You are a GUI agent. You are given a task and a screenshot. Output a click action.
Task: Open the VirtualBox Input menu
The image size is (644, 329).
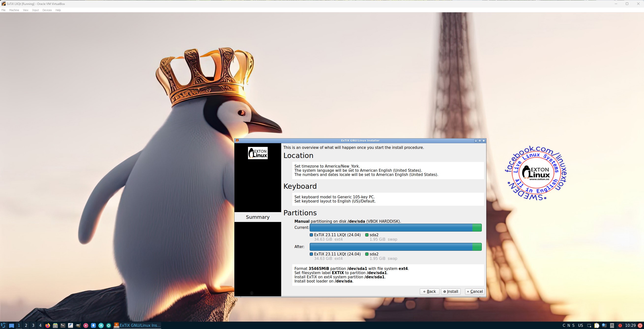click(x=35, y=10)
